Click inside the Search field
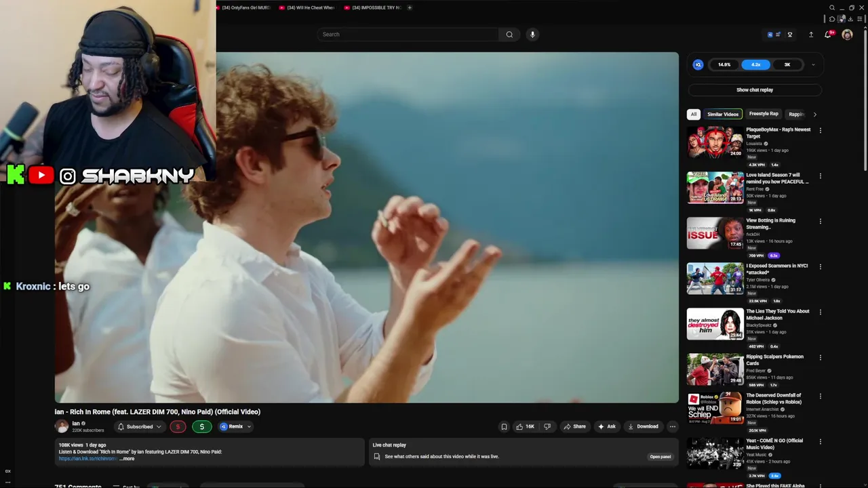 (408, 35)
